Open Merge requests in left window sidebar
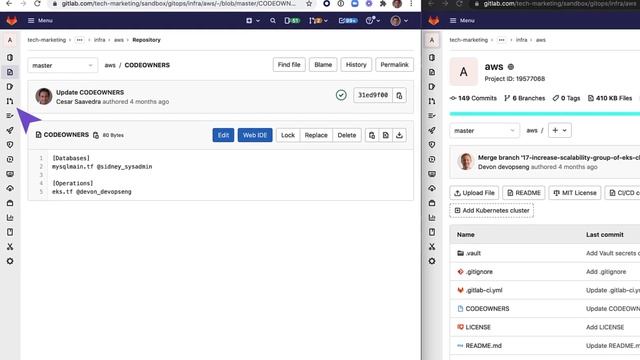This screenshot has height=360, width=640. 10,101
